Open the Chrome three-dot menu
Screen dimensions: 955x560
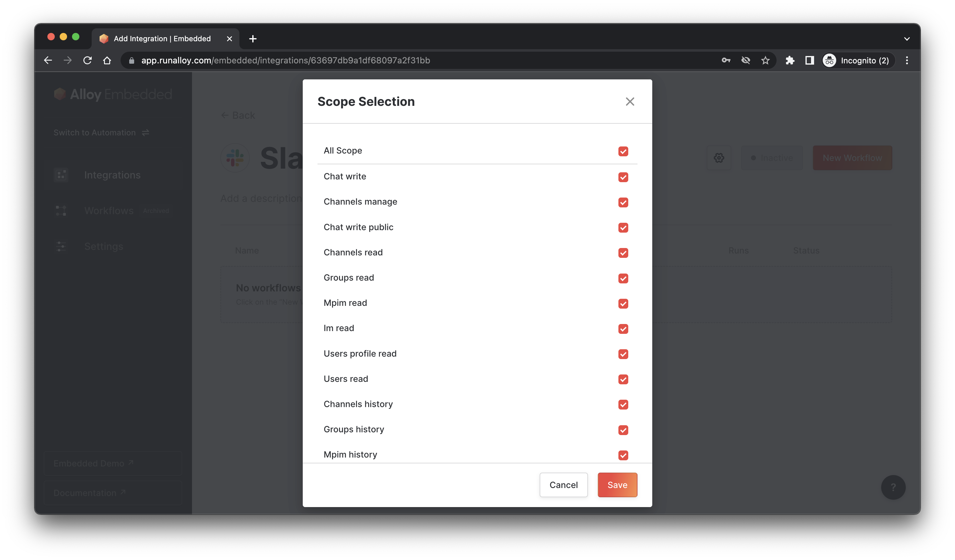click(907, 60)
